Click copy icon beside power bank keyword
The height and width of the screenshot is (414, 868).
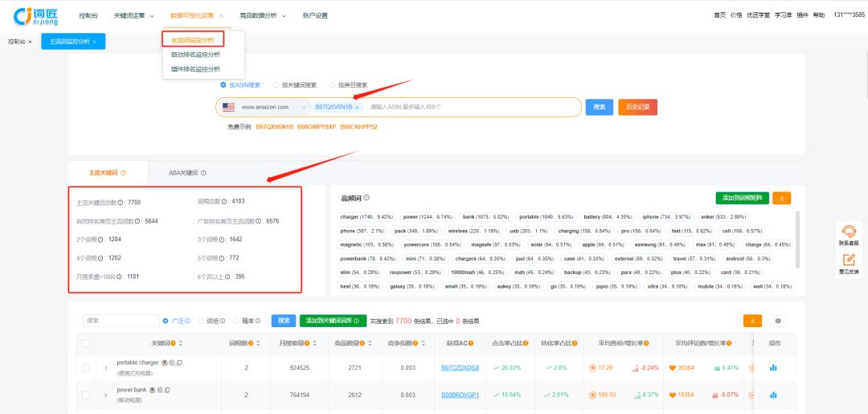click(x=167, y=390)
